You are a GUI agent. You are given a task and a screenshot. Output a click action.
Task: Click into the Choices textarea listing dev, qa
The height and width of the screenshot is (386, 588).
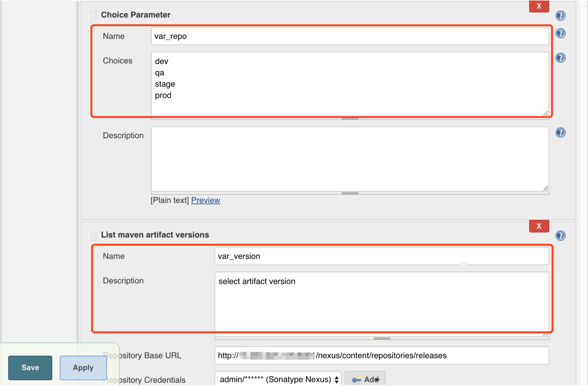coord(350,84)
